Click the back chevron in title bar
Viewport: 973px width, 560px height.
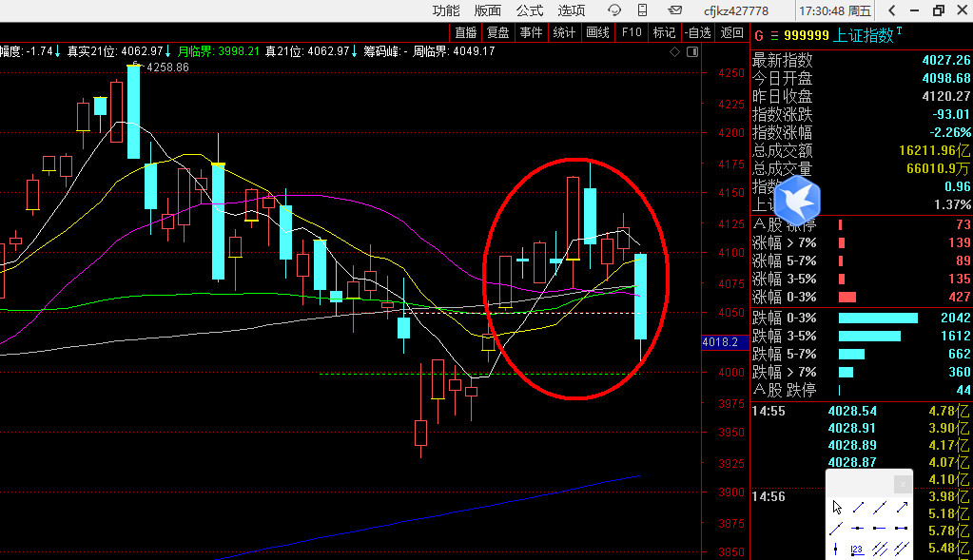tap(892, 10)
